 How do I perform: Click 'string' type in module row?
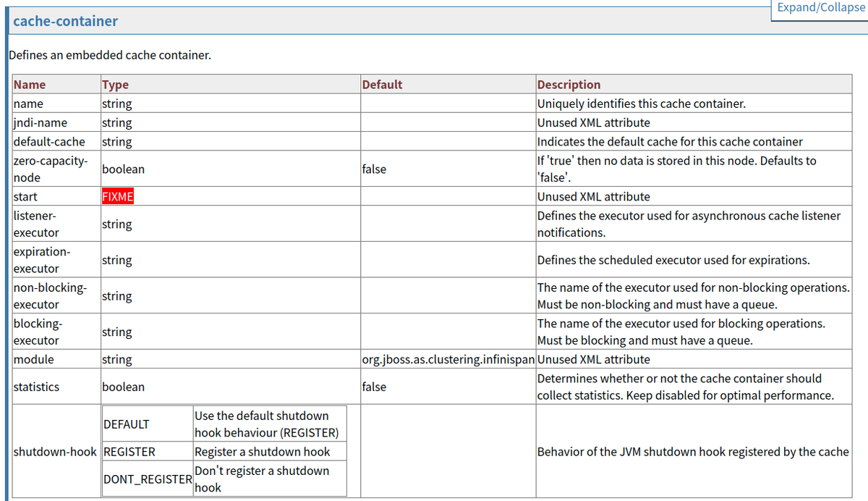click(x=116, y=360)
